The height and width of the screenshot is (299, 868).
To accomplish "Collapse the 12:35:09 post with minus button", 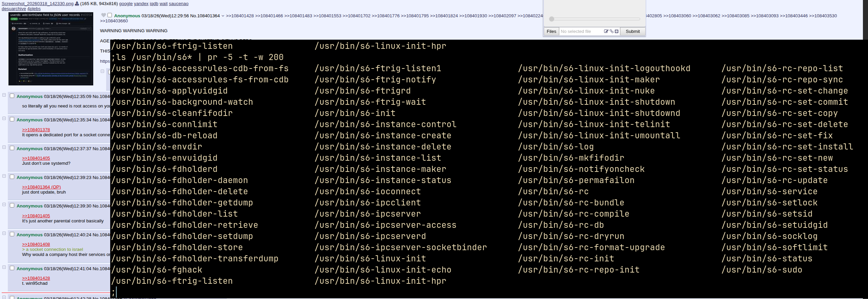I will pos(4,95).
